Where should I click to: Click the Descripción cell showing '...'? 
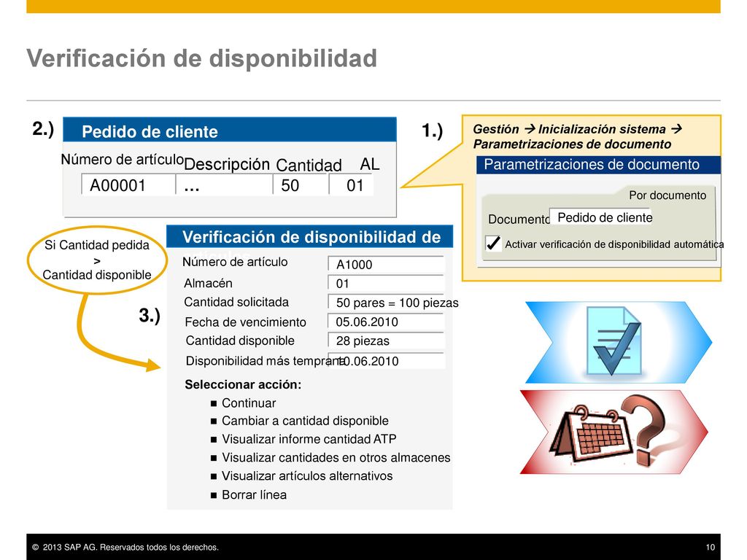(224, 184)
